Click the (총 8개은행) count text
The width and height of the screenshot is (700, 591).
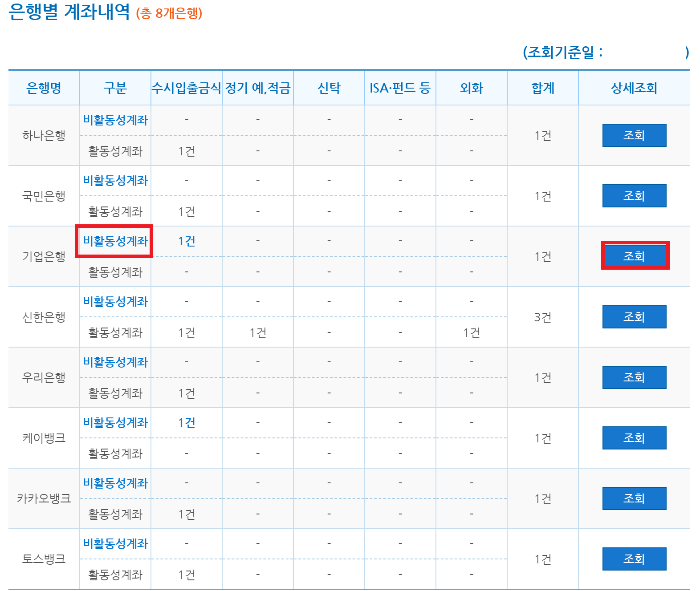click(169, 13)
